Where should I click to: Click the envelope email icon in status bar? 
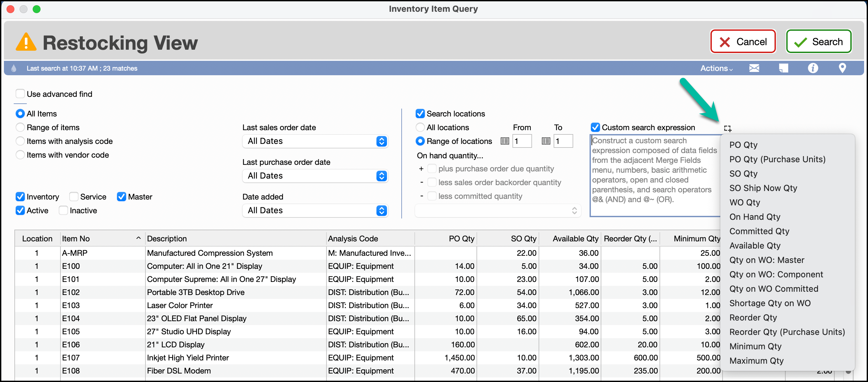754,68
